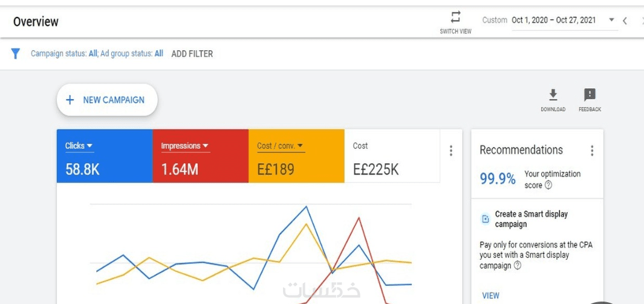Click the plus icon on New Campaign
This screenshot has height=304, width=644.
coord(70,100)
